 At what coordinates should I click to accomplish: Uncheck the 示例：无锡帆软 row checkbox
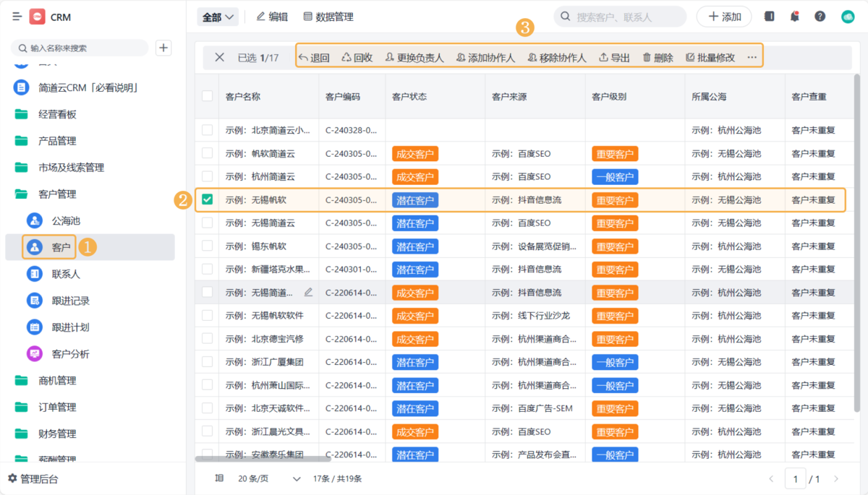208,200
